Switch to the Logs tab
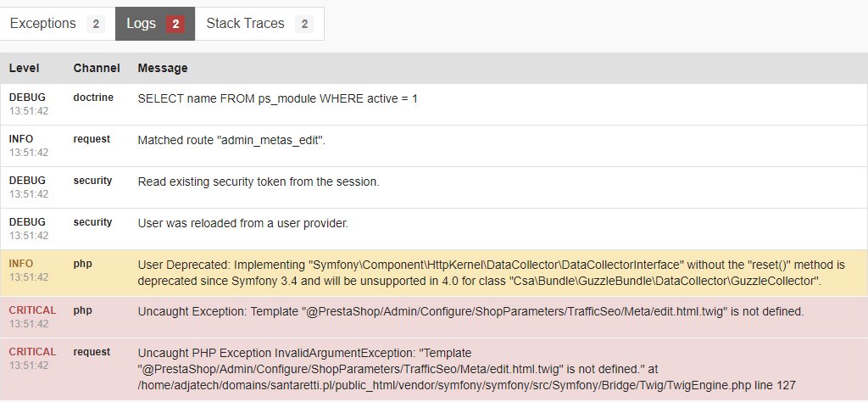Viewport: 868px width, 402px height. (141, 24)
